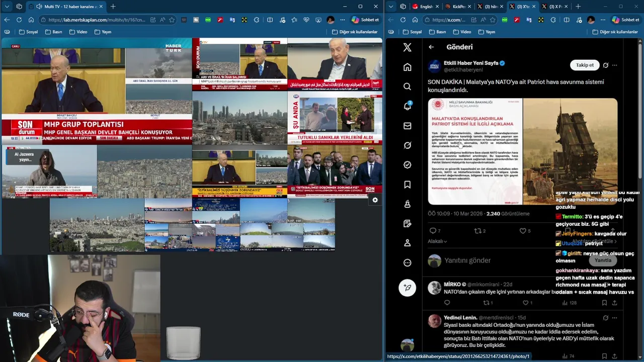Screen dimensions: 644x362
Task: Select the Habertürk MHP Grup Toplantısı stream
Action: point(97,91)
